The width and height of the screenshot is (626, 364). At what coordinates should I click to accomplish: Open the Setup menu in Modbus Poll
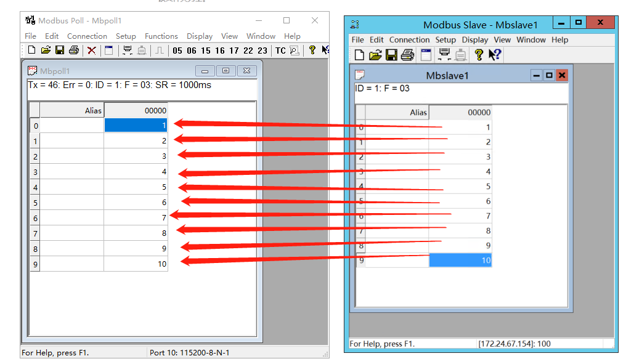coord(126,36)
